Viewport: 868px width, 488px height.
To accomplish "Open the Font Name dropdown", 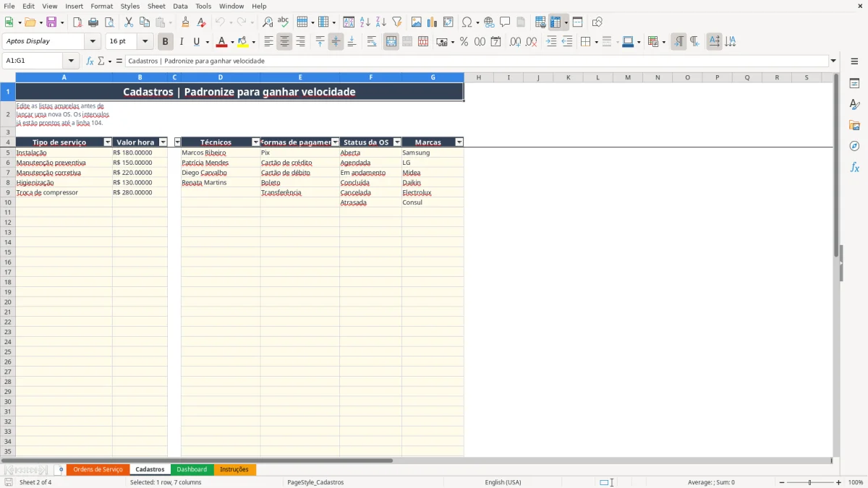I will [93, 41].
